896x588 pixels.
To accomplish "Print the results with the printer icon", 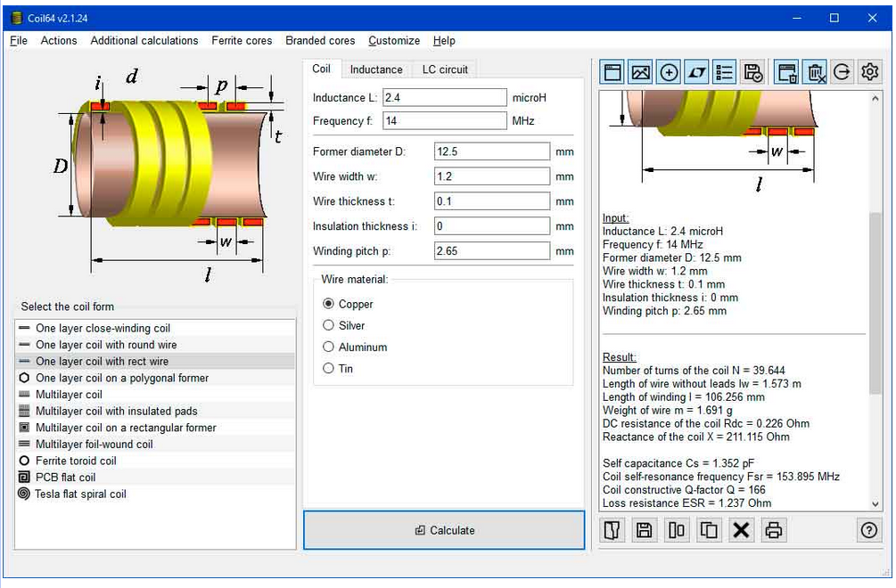I will coord(773,530).
